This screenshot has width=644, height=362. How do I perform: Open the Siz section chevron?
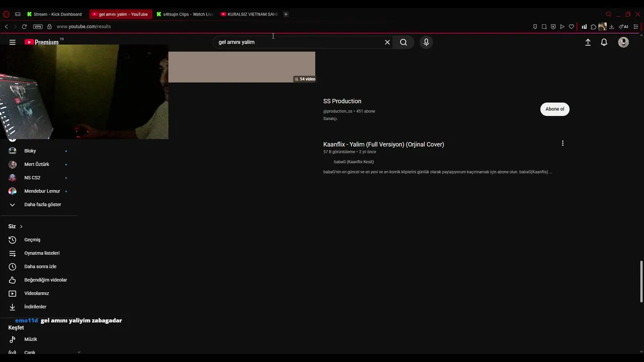coord(21,227)
